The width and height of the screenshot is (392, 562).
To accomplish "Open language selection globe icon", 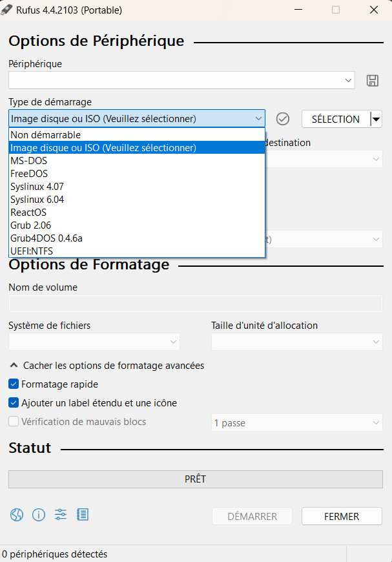I will click(17, 515).
